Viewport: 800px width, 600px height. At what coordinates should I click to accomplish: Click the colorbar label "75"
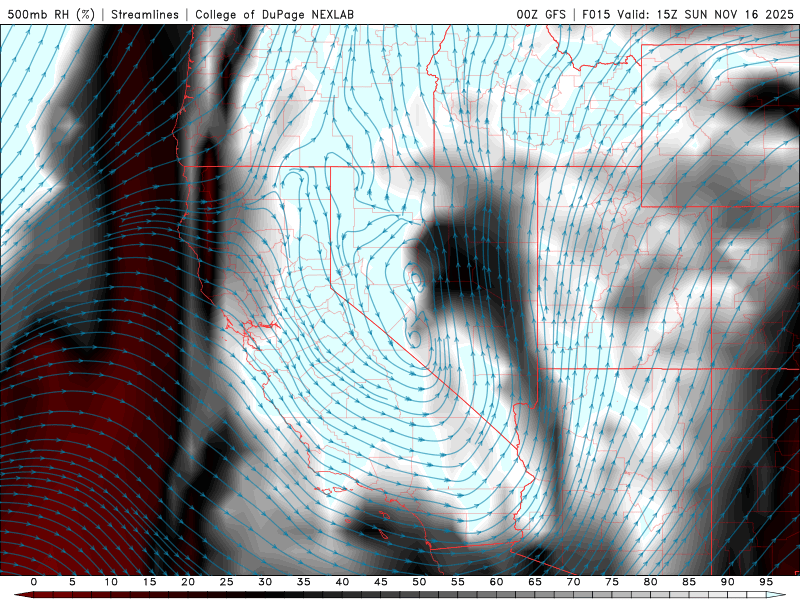[612, 582]
